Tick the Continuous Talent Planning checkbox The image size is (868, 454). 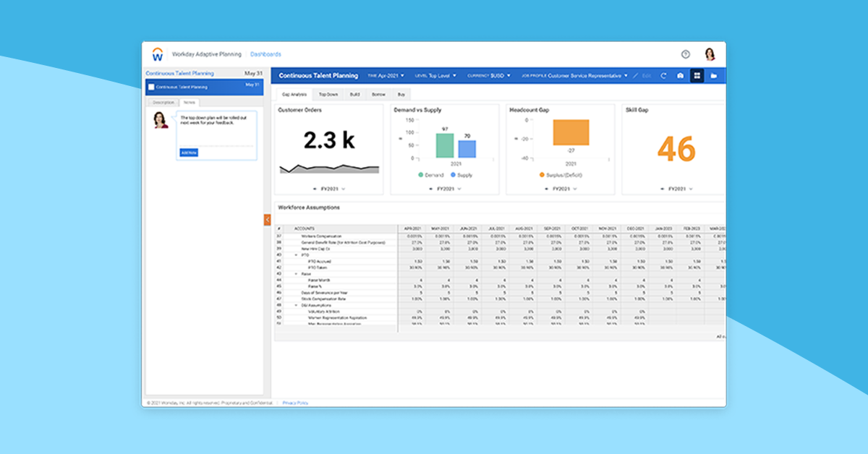click(x=151, y=87)
